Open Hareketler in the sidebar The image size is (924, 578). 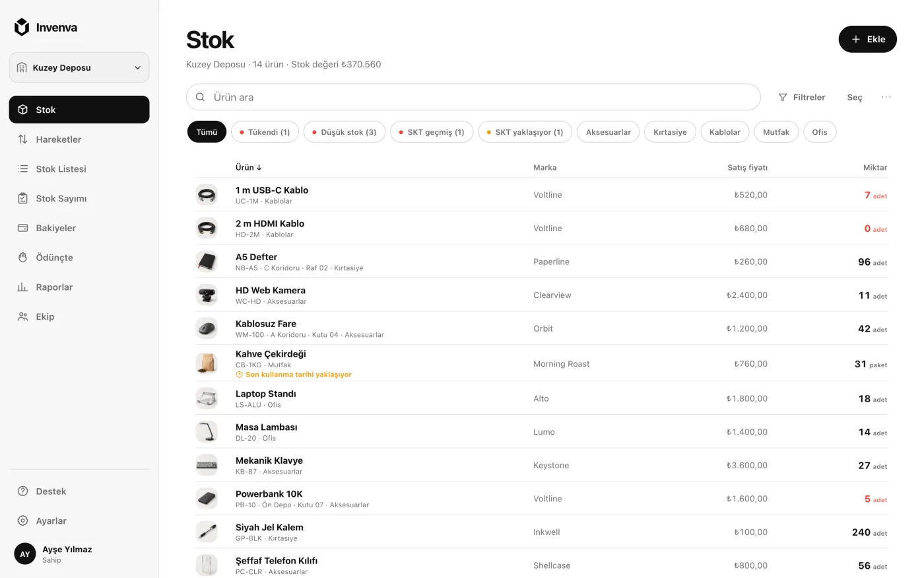[x=79, y=139]
